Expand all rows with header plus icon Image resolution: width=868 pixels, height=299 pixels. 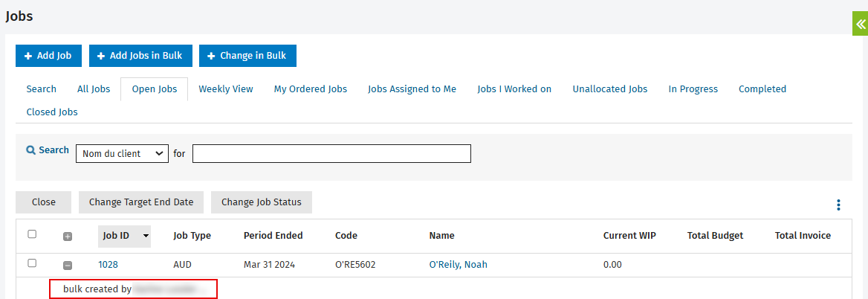pyautogui.click(x=68, y=237)
